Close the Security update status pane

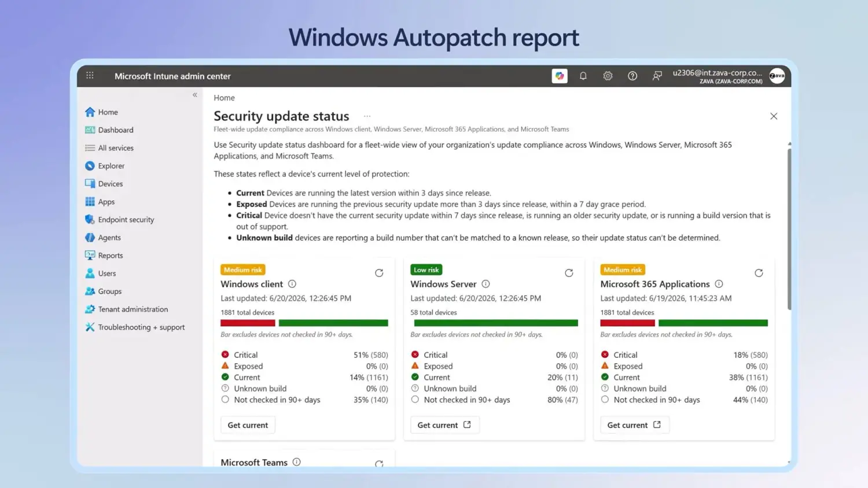click(x=774, y=116)
